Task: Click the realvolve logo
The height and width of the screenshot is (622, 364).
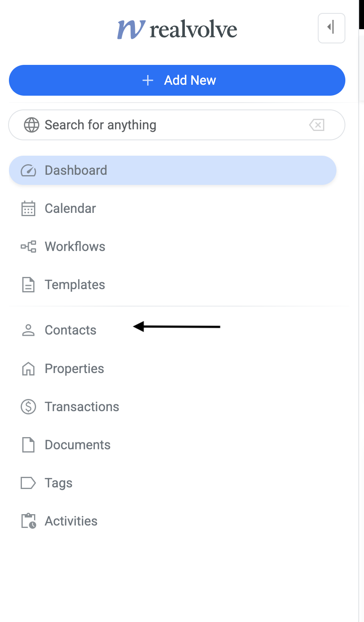Action: click(177, 29)
